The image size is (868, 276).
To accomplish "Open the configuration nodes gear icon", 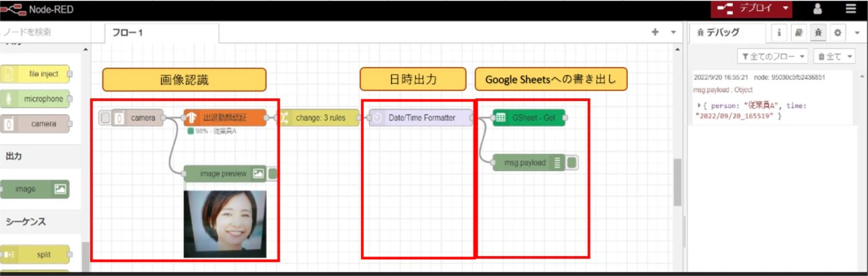I will click(x=837, y=32).
